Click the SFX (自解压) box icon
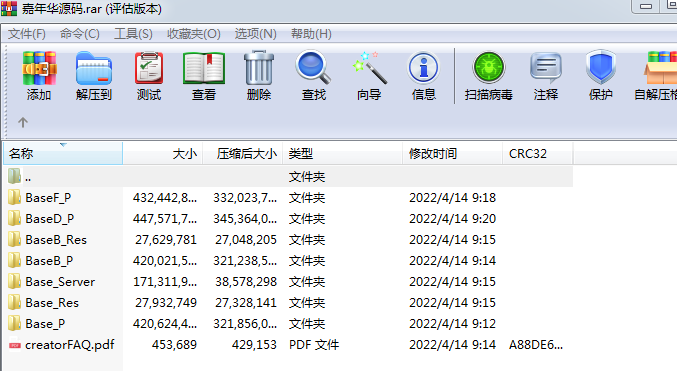This screenshot has height=371, width=677. 661,67
